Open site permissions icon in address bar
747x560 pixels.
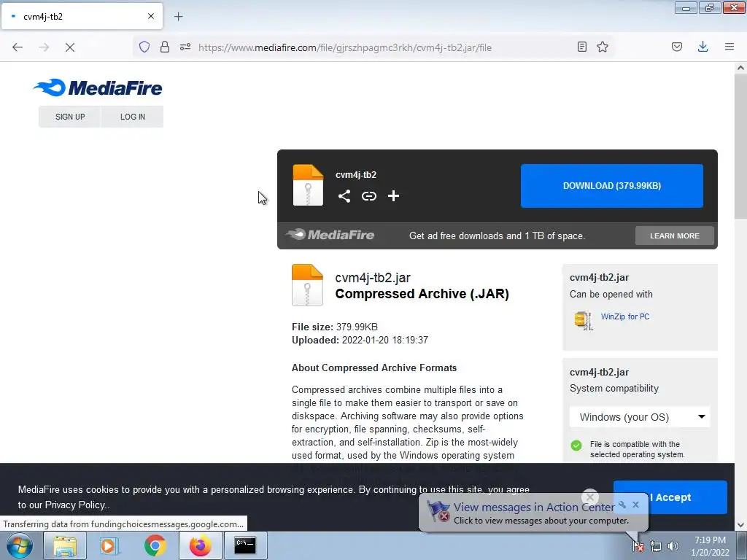[185, 47]
